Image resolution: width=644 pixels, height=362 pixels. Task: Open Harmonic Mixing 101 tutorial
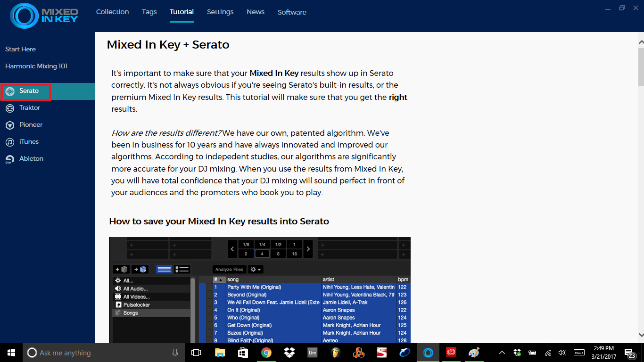[36, 66]
